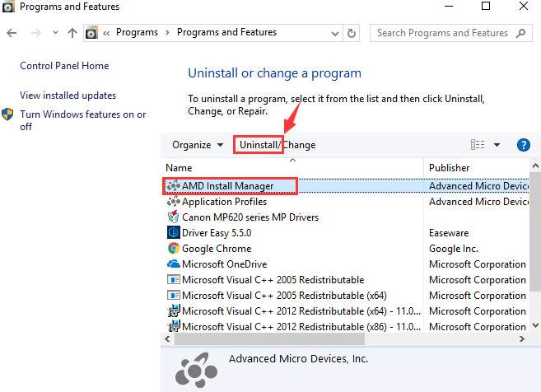The image size is (541, 392).
Task: Open recent locations dropdown arrow
Action: click(x=55, y=33)
